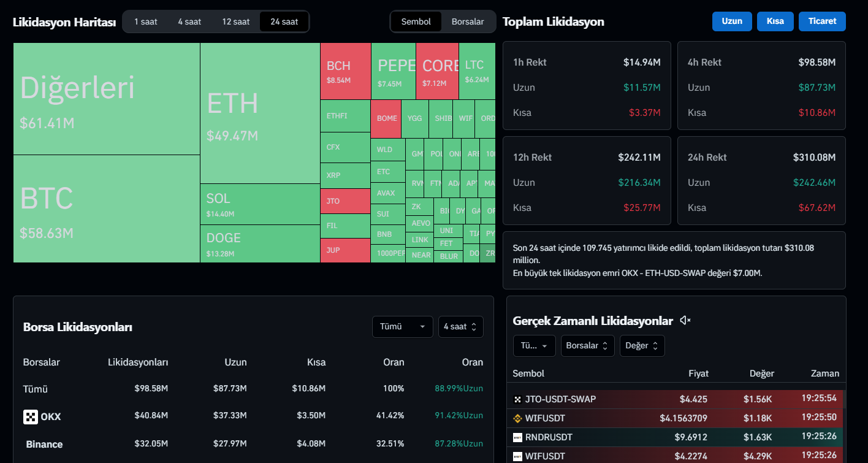This screenshot has height=463, width=868.
Task: Toggle heatmap view to Borsalar
Action: [x=468, y=21]
